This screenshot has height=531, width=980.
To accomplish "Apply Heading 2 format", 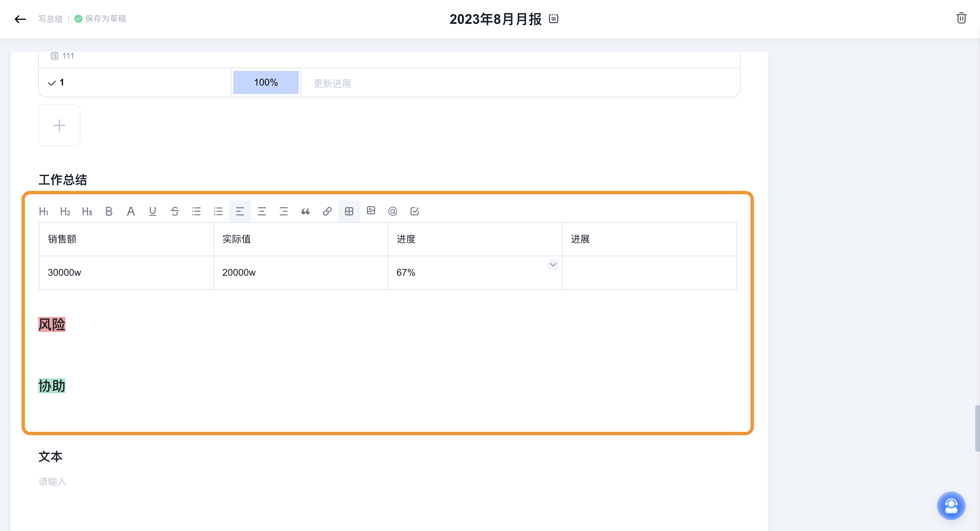I will click(65, 211).
